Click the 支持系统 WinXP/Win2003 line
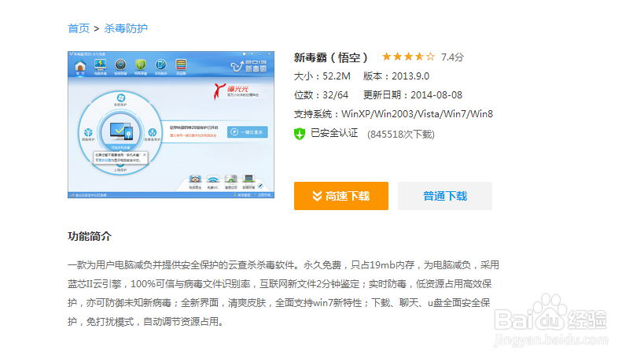This screenshot has width=644, height=362. tap(393, 114)
